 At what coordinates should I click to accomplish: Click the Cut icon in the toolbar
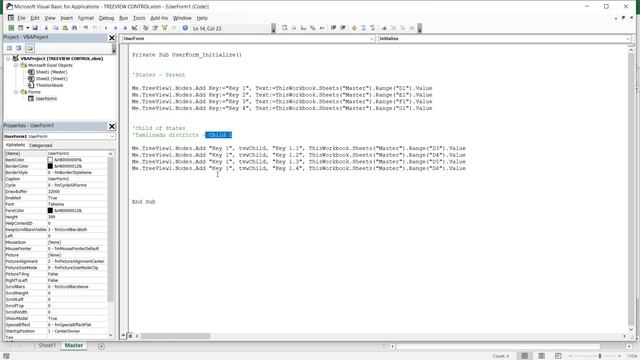coord(46,28)
